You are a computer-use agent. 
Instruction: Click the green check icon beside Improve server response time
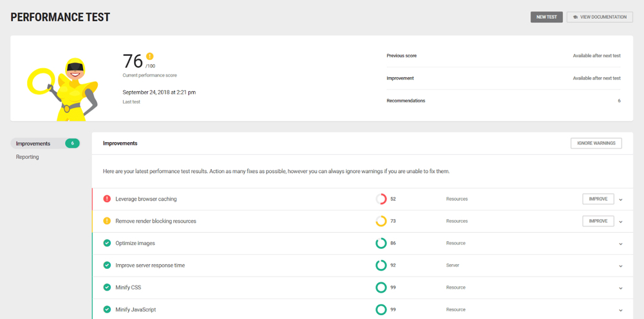point(107,265)
